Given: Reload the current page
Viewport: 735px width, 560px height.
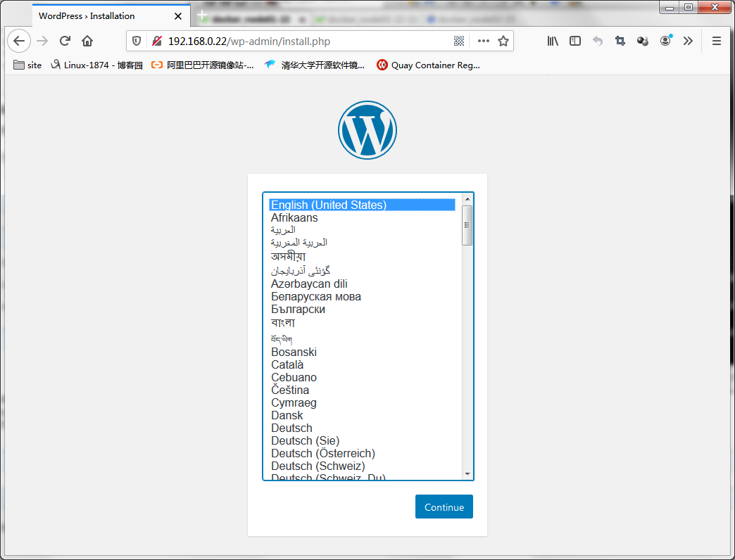Looking at the screenshot, I should (65, 42).
